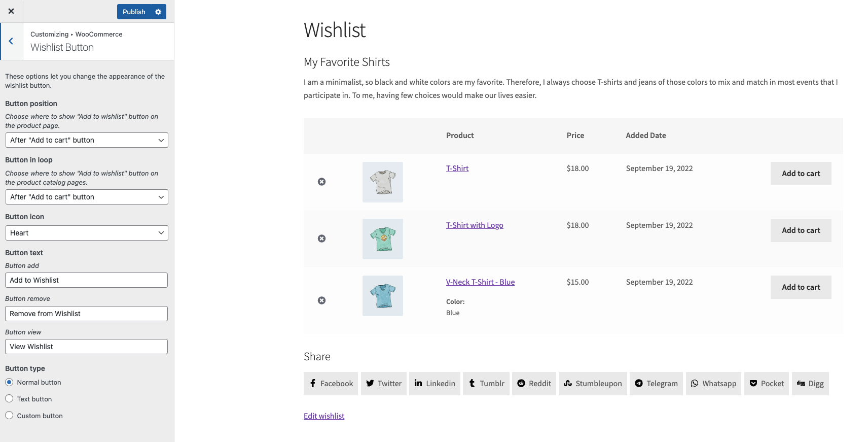868x442 pixels.
Task: Remove T-Shirt with Logo using X icon
Action: click(321, 239)
